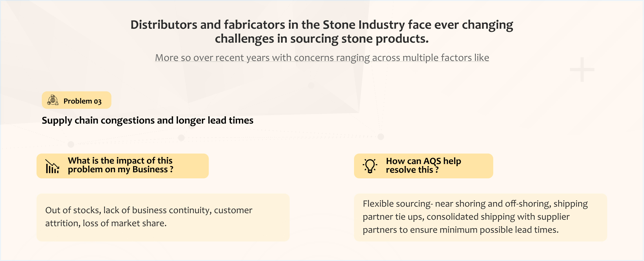Click the underlined 'More so over recent years' text

(x=322, y=58)
